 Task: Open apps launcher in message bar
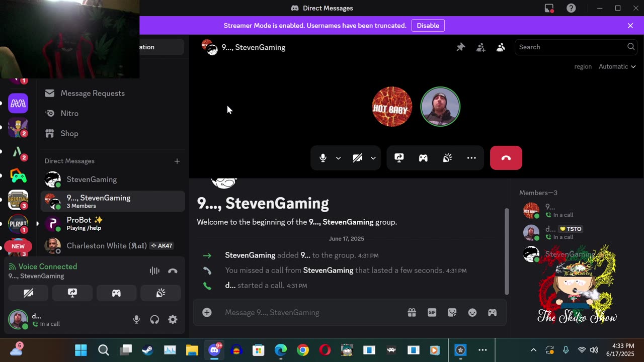[x=492, y=312]
